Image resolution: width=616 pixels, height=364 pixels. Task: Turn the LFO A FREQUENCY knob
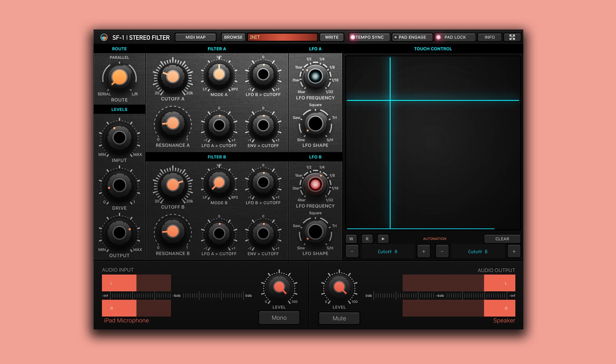(x=316, y=76)
